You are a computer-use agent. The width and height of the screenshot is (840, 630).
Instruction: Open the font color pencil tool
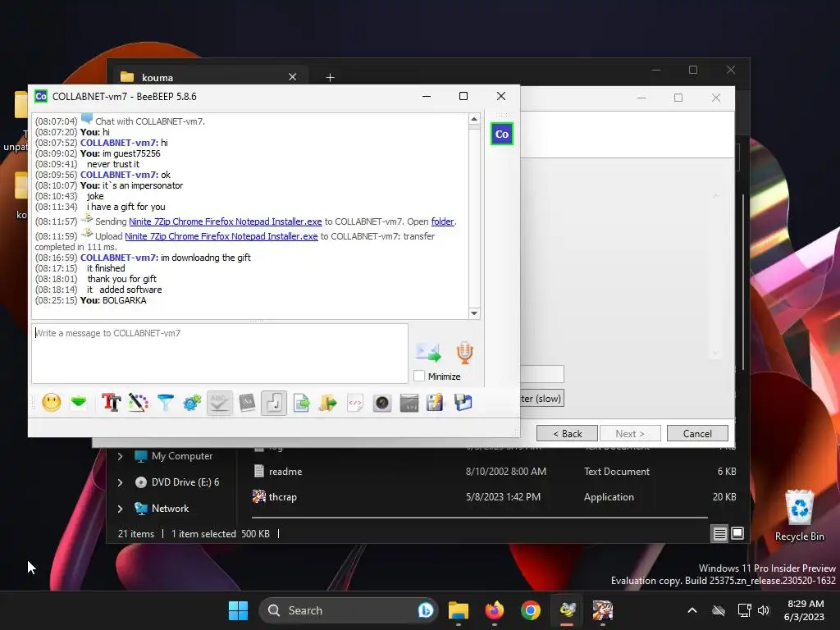click(x=138, y=402)
